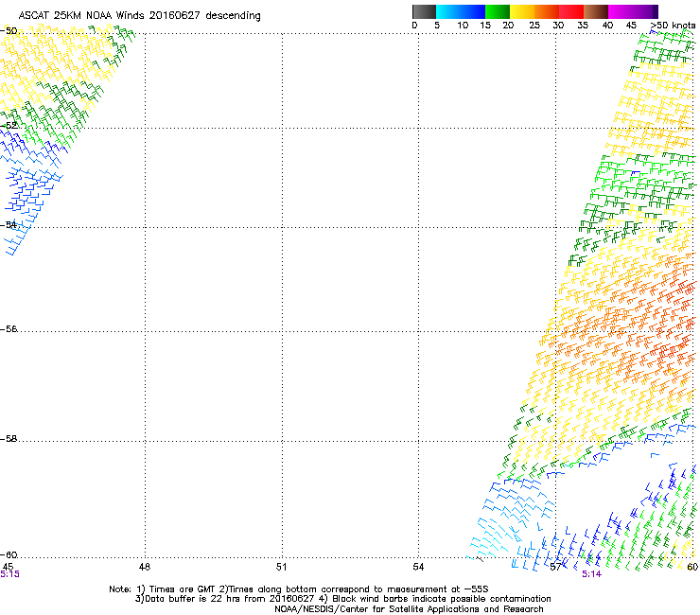Click the "-56" latitude axis label
Viewport: 700px width, 615px height.
[x=9, y=328]
